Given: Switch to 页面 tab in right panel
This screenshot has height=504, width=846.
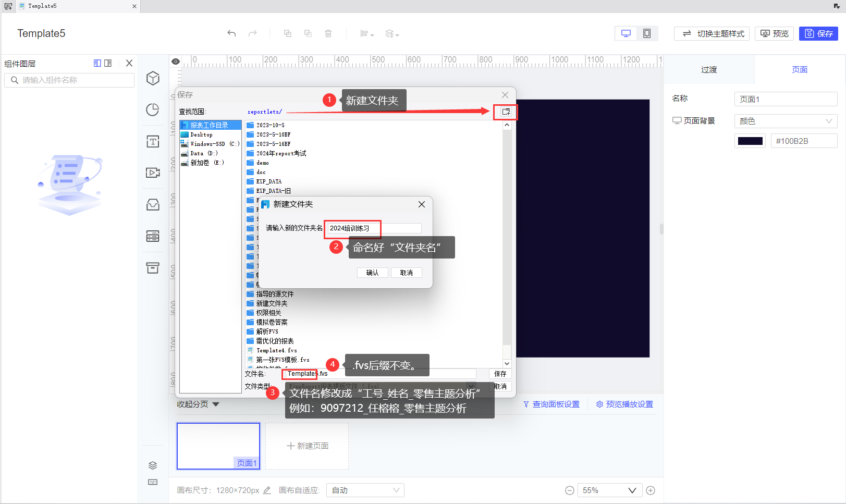Looking at the screenshot, I should pos(800,69).
